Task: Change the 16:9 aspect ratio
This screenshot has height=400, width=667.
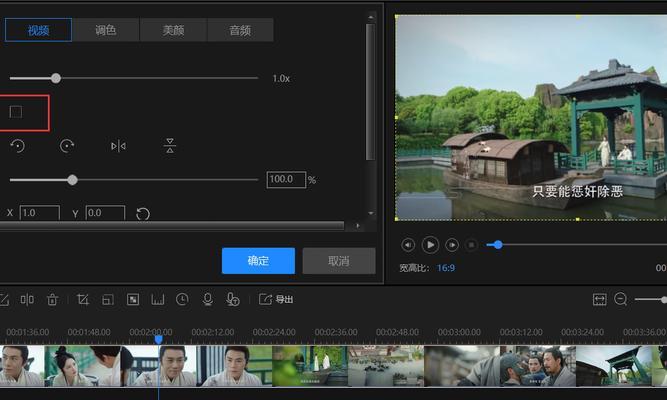Action: pyautogui.click(x=446, y=268)
